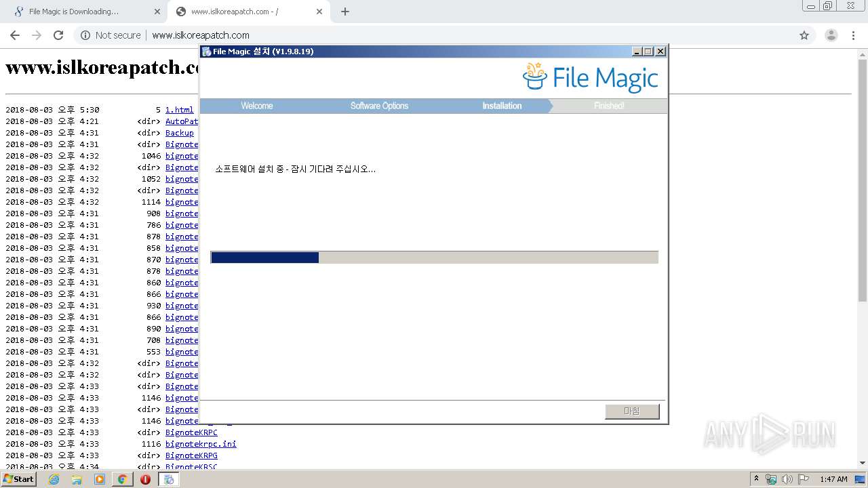Open the bignote link in 1046 row

[182, 156]
